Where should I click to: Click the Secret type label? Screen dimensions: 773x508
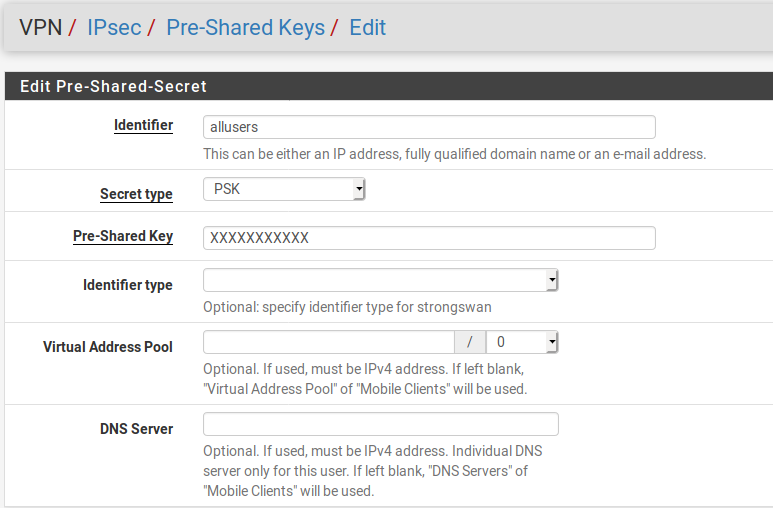(136, 194)
